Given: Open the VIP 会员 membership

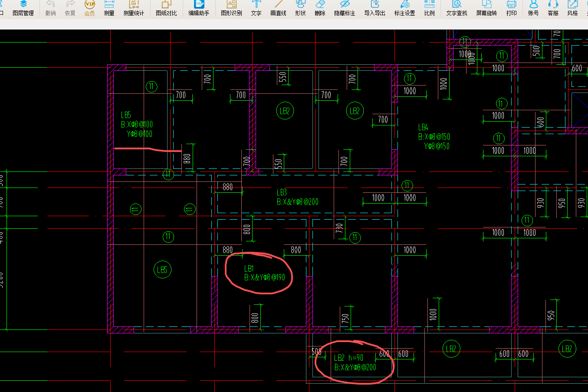Looking at the screenshot, I should click(x=89, y=8).
